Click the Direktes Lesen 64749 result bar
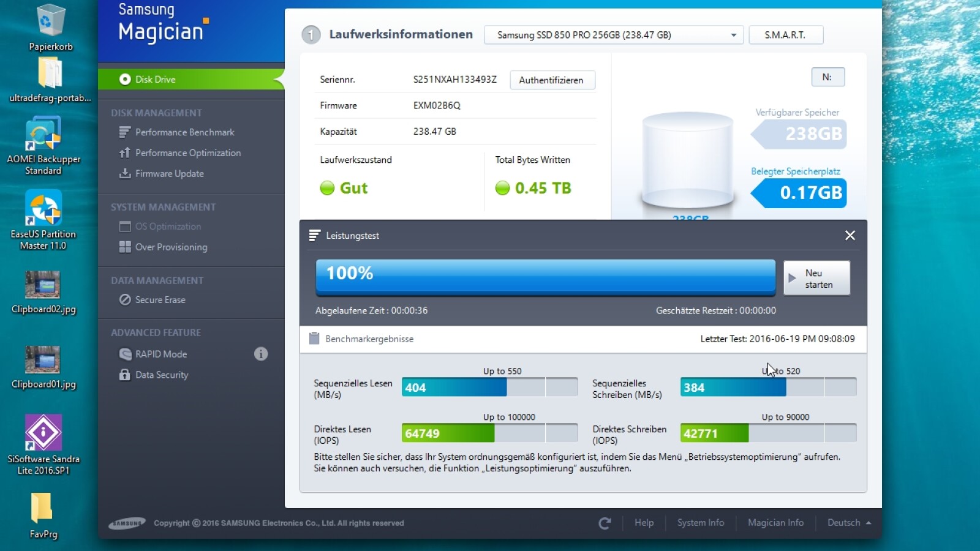This screenshot has height=551, width=980. (x=489, y=433)
